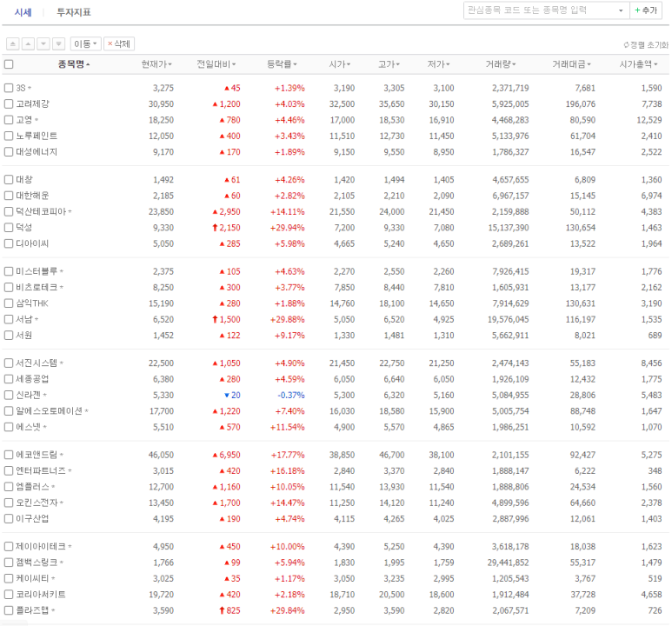This screenshot has width=672, height=626.
Task: Move selection down one row icon
Action: (x=43, y=43)
